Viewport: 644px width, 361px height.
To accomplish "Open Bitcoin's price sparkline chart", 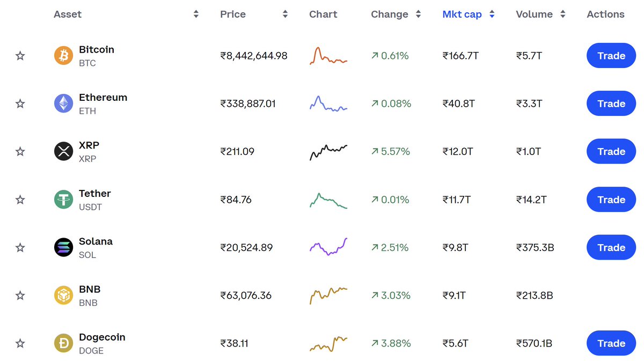I will tap(328, 56).
